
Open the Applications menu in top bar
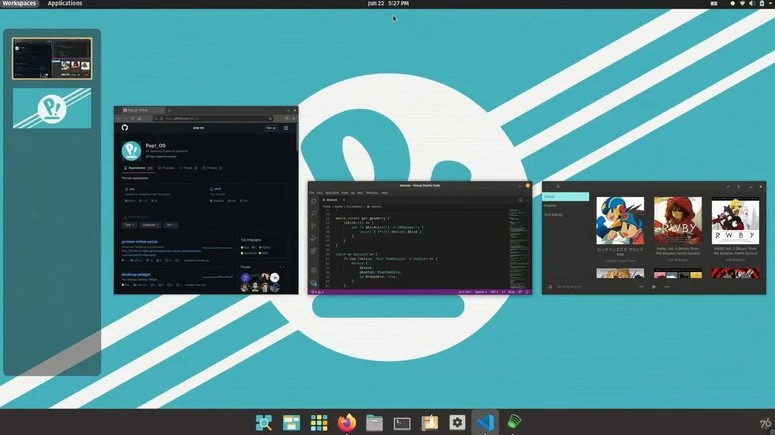65,4
